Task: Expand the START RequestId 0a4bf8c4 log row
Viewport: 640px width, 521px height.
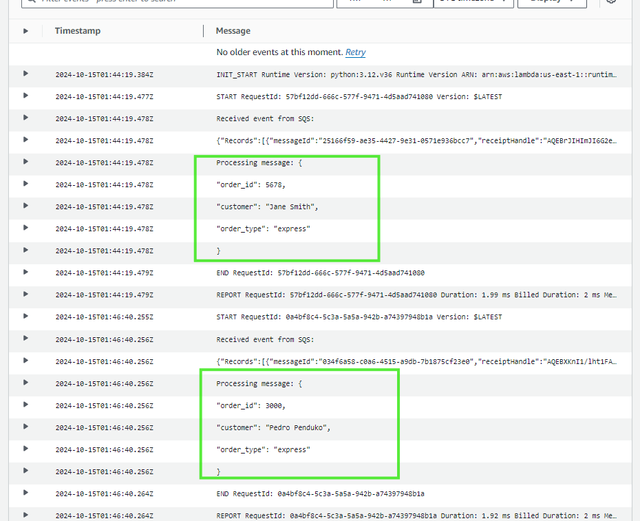Action: pos(26,316)
